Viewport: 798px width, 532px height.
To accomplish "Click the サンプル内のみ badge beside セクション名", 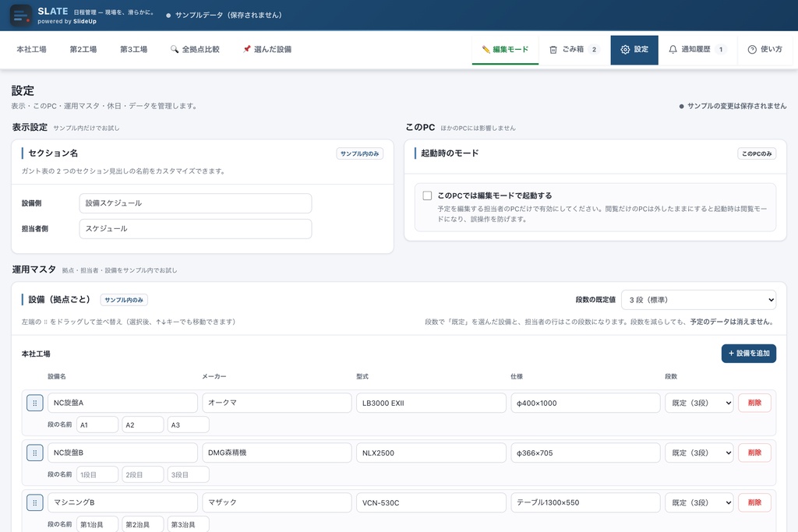I will click(360, 153).
